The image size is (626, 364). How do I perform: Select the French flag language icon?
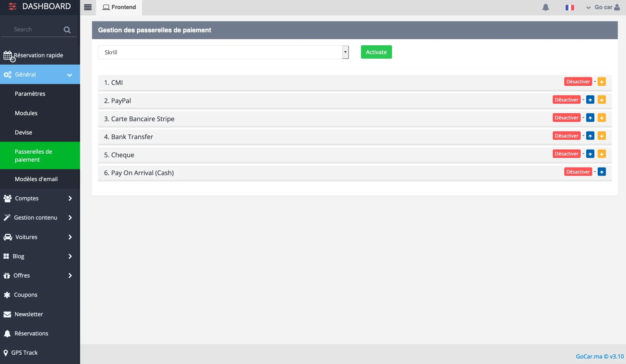tap(570, 7)
